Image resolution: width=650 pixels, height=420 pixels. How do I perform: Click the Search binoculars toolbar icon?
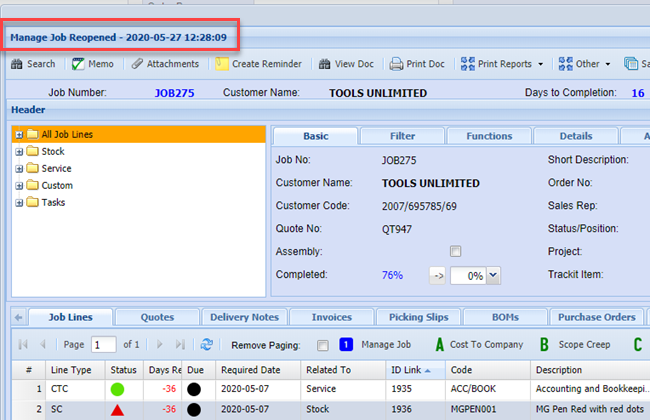pos(17,64)
